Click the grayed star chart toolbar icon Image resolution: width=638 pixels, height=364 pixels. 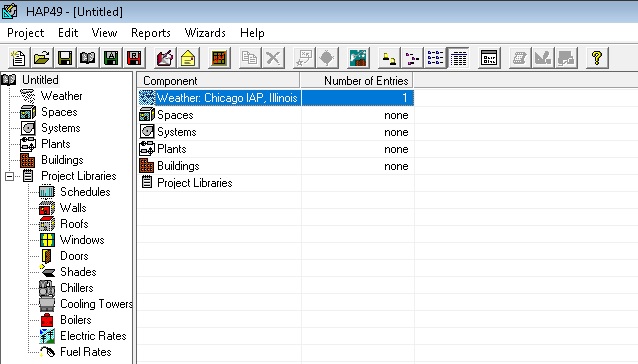(x=304, y=58)
